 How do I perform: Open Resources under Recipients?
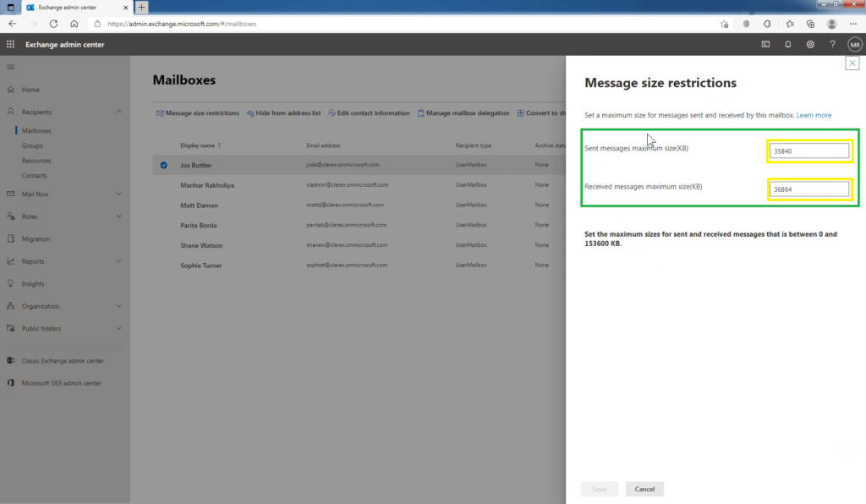(x=36, y=161)
